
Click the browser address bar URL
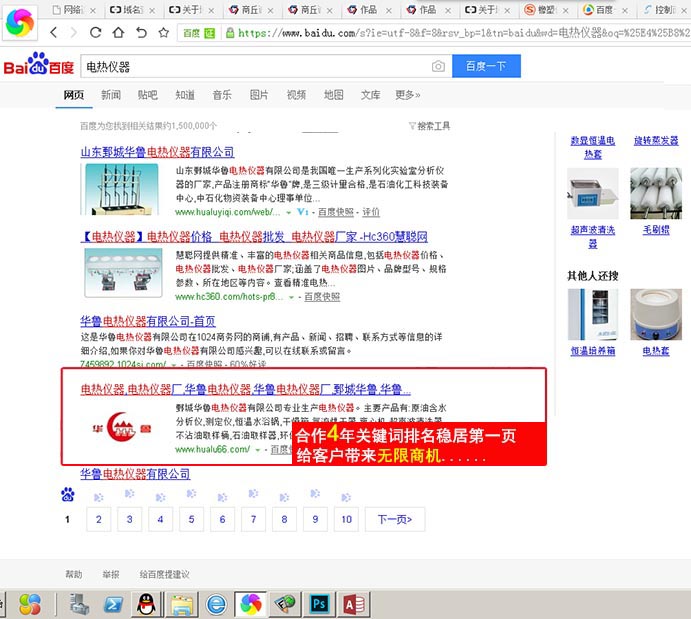click(x=463, y=33)
